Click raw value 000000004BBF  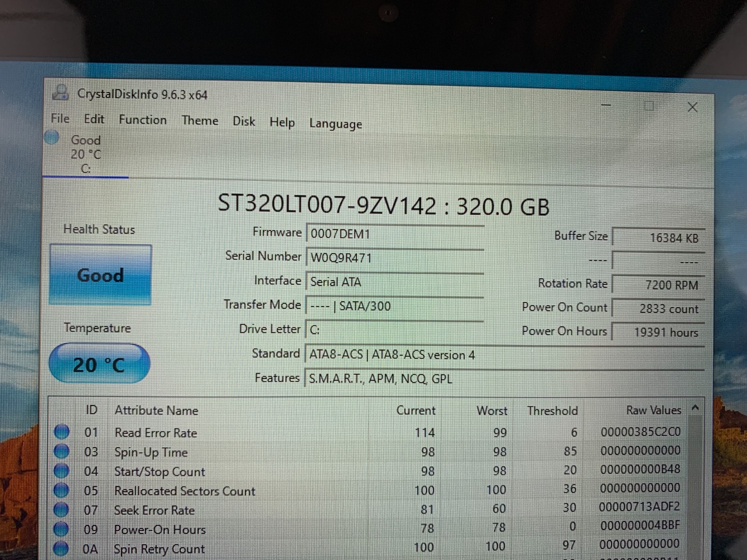[x=640, y=525]
